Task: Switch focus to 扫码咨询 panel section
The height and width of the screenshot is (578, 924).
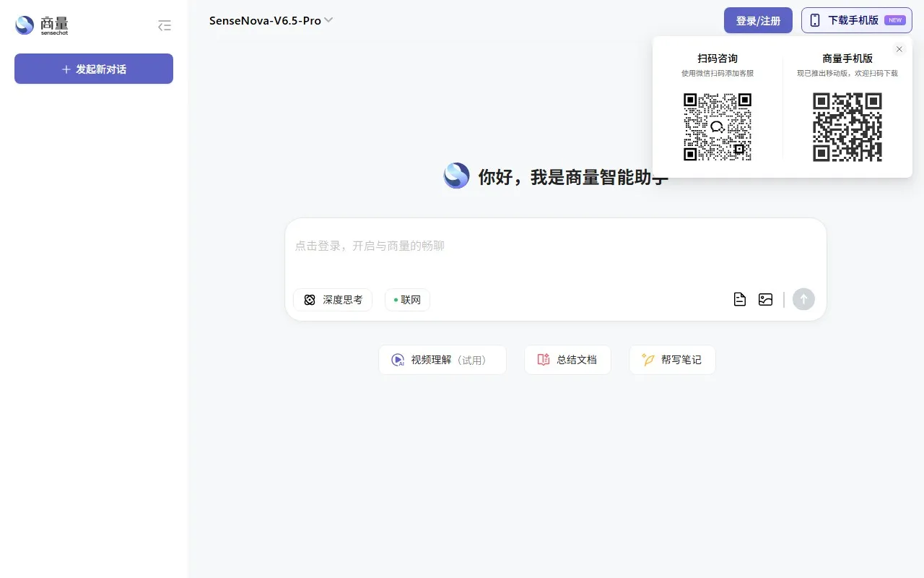Action: (718, 58)
